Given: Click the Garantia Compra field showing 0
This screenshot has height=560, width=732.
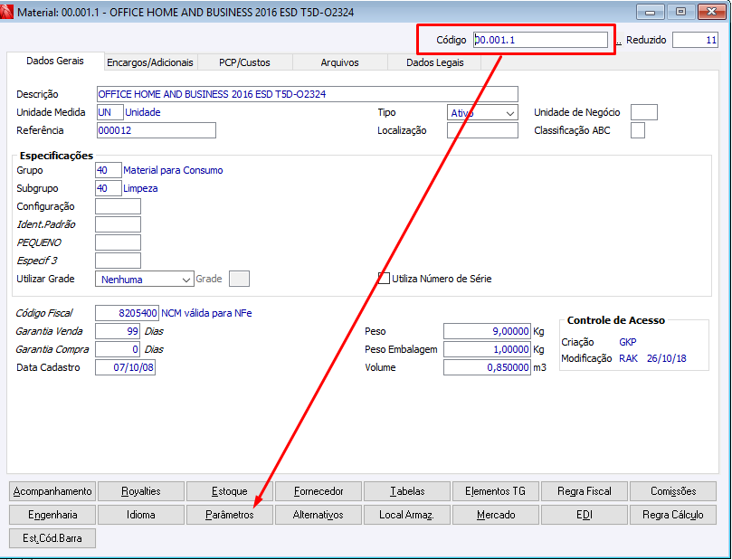Looking at the screenshot, I should pyautogui.click(x=118, y=349).
